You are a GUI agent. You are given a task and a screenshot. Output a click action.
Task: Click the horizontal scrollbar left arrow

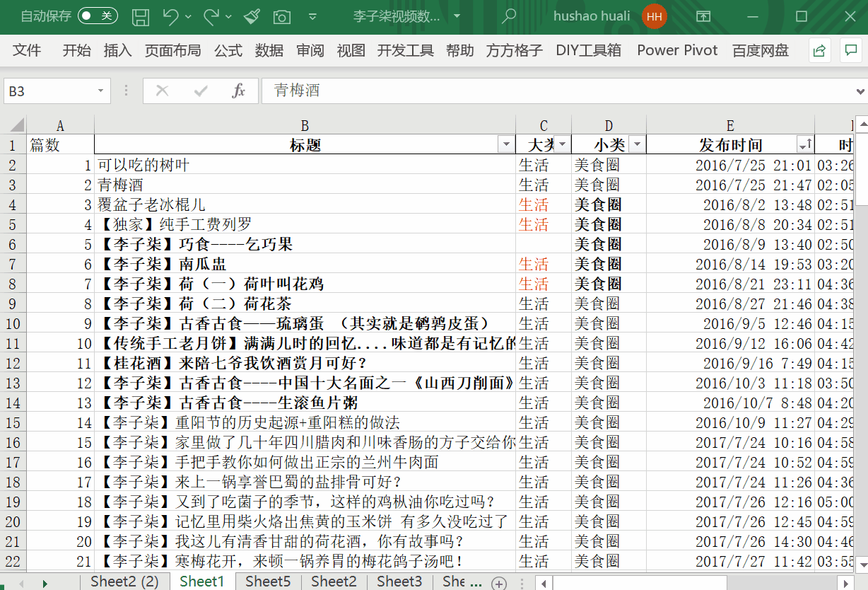pos(543,583)
